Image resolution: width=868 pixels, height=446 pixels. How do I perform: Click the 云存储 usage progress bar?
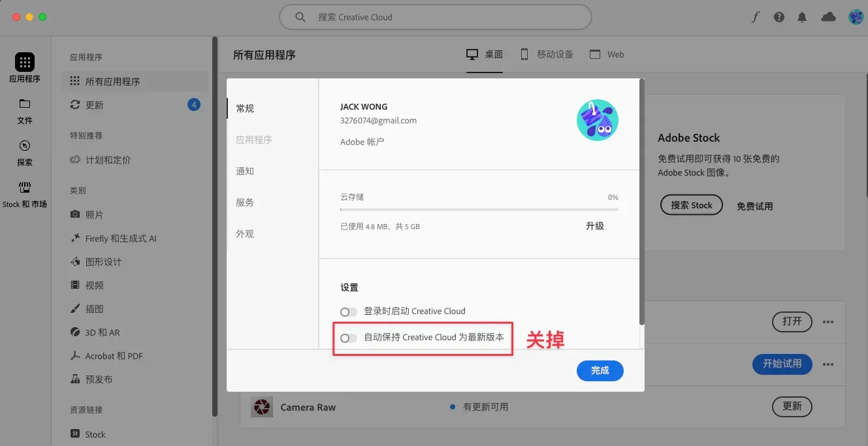pos(479,210)
